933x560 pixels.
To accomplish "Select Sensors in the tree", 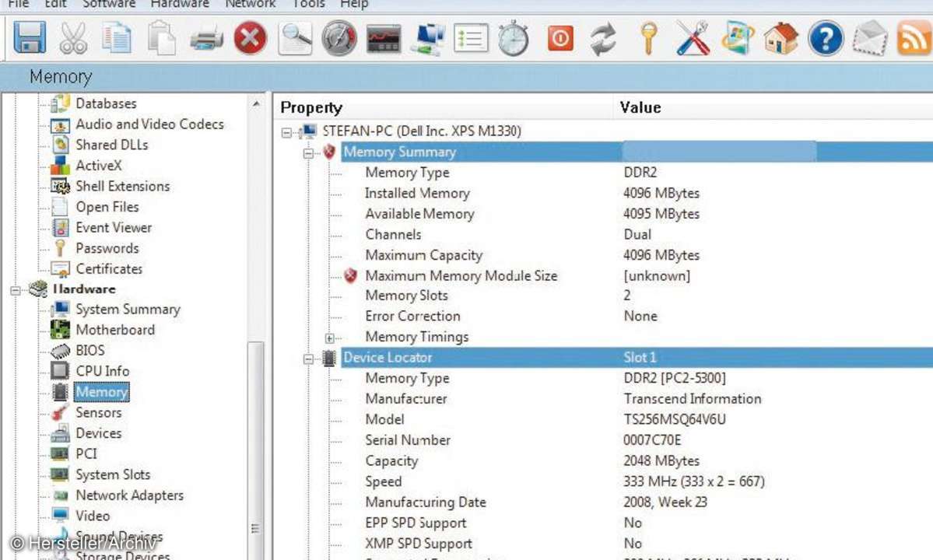I will point(98,412).
